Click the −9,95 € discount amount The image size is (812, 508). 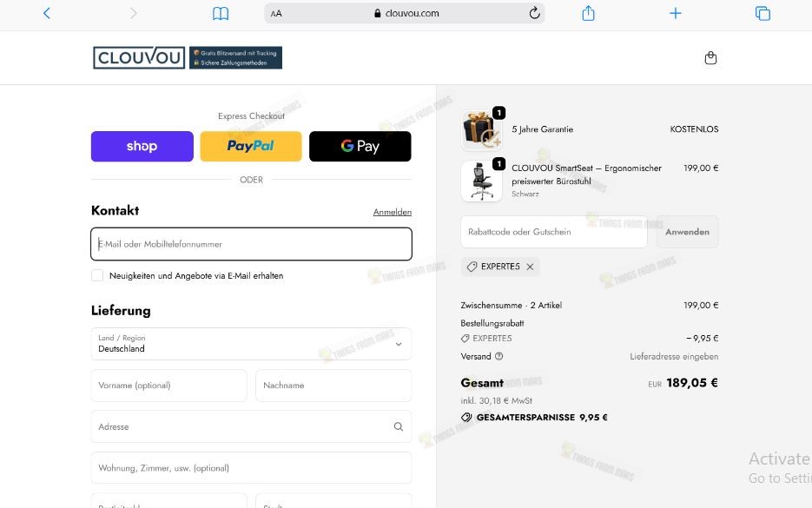coord(703,338)
